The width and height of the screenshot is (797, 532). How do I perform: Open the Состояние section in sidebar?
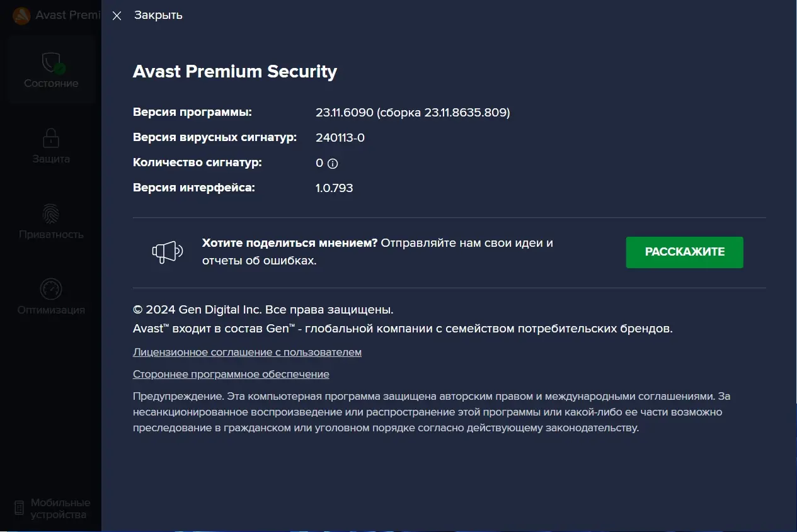pyautogui.click(x=50, y=69)
